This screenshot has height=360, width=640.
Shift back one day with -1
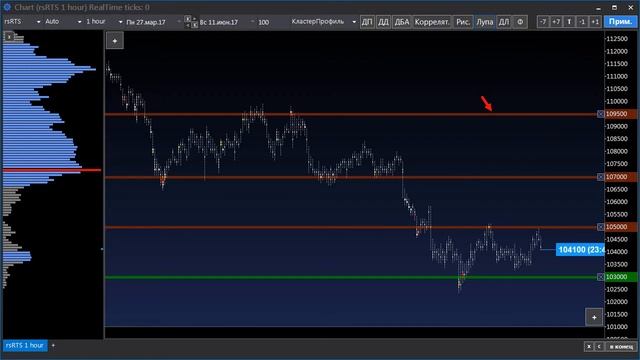582,22
